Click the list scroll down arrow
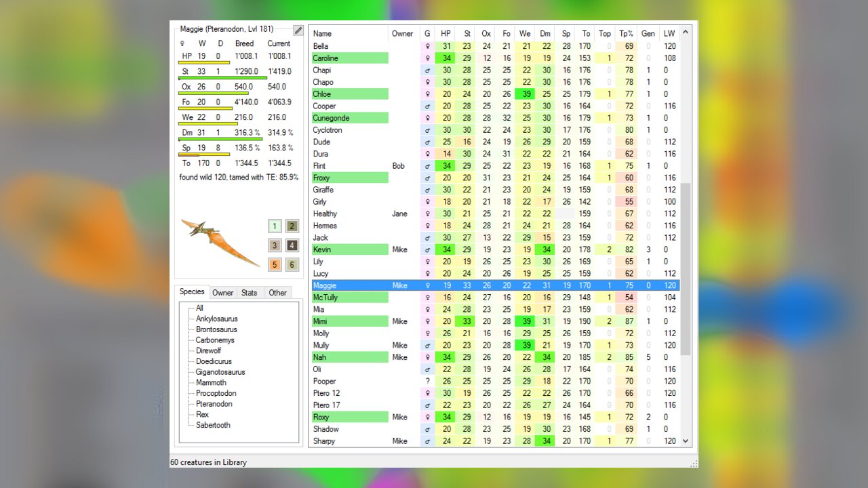The height and width of the screenshot is (488, 868). point(686,441)
